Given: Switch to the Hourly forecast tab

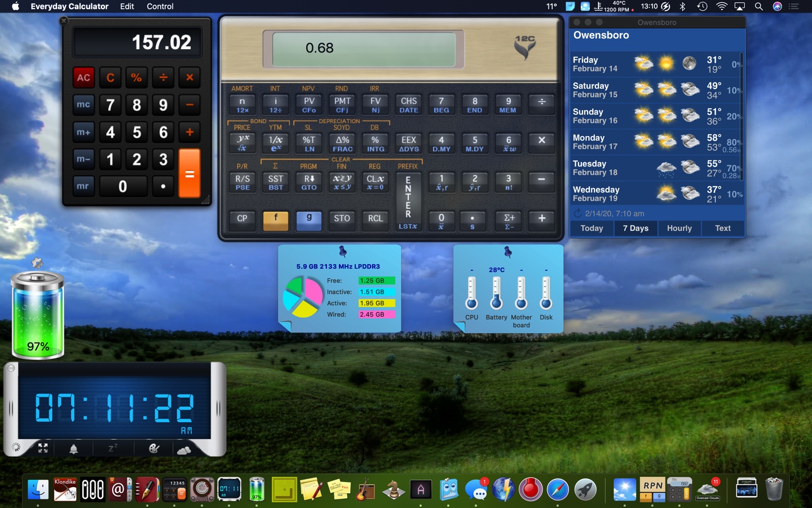Looking at the screenshot, I should (x=679, y=228).
